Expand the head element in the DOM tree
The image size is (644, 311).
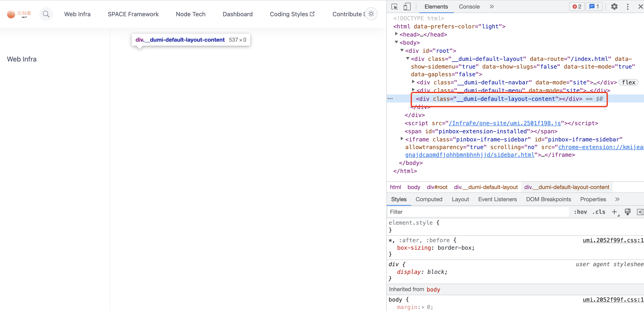coord(396,34)
